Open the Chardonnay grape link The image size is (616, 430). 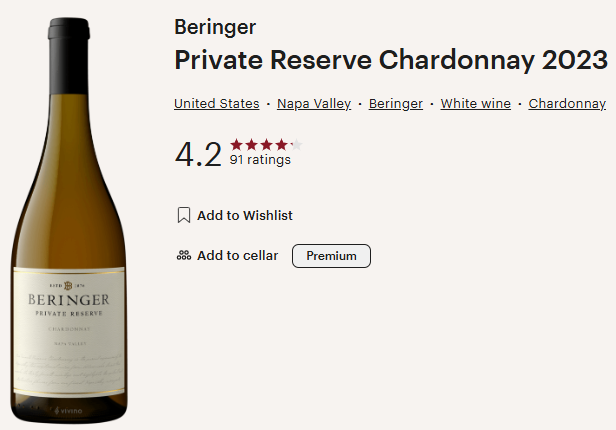[567, 104]
